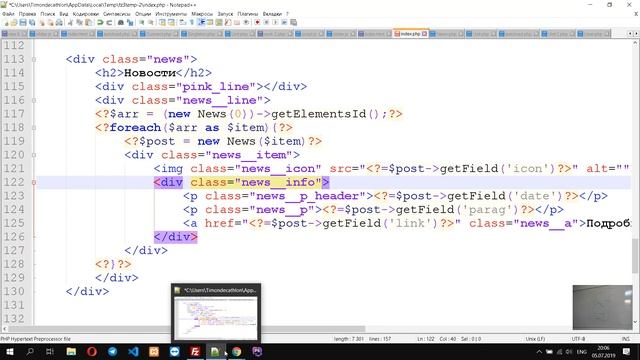Open the Вид menu
Viewport: 640px width, 360px height.
tap(64, 14)
